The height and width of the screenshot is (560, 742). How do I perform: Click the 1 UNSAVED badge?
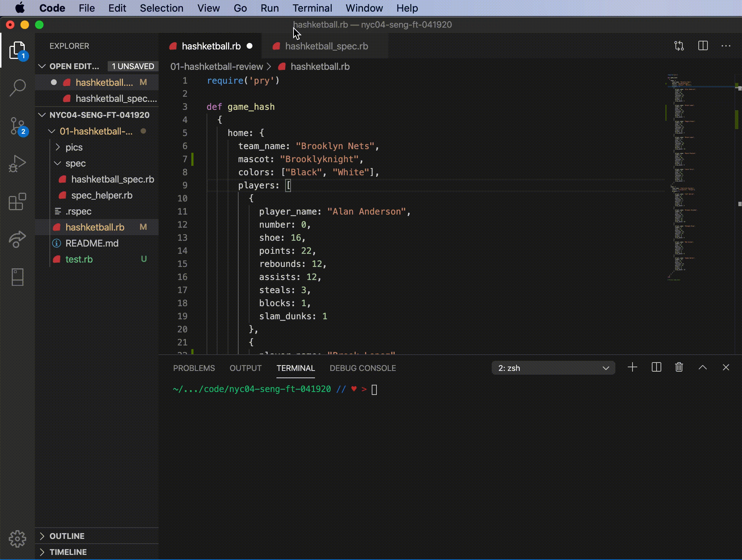point(133,66)
